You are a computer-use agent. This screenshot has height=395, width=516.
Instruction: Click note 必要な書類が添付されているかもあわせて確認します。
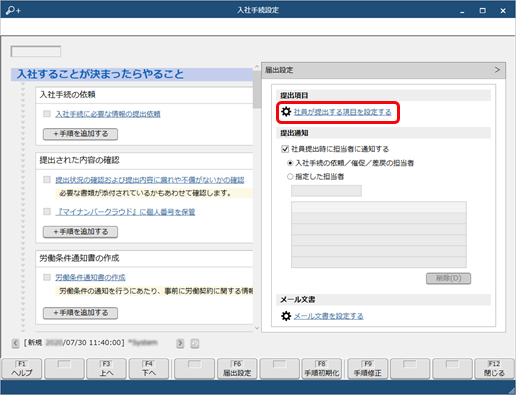coord(145,193)
